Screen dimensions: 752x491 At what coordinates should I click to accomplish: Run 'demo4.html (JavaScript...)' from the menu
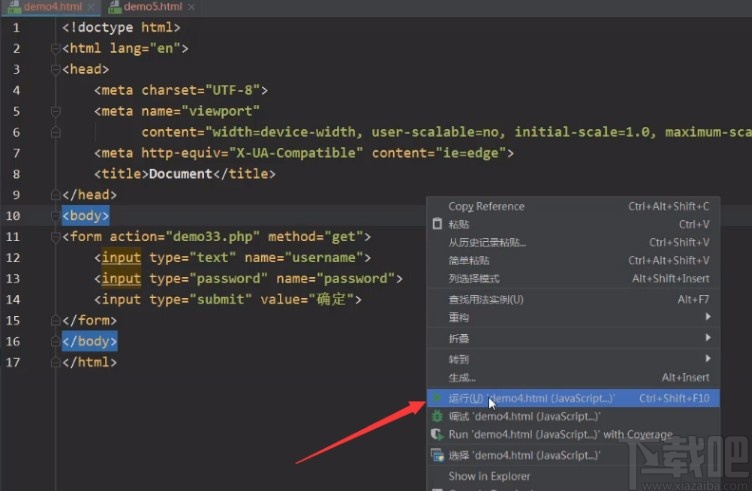573,398
